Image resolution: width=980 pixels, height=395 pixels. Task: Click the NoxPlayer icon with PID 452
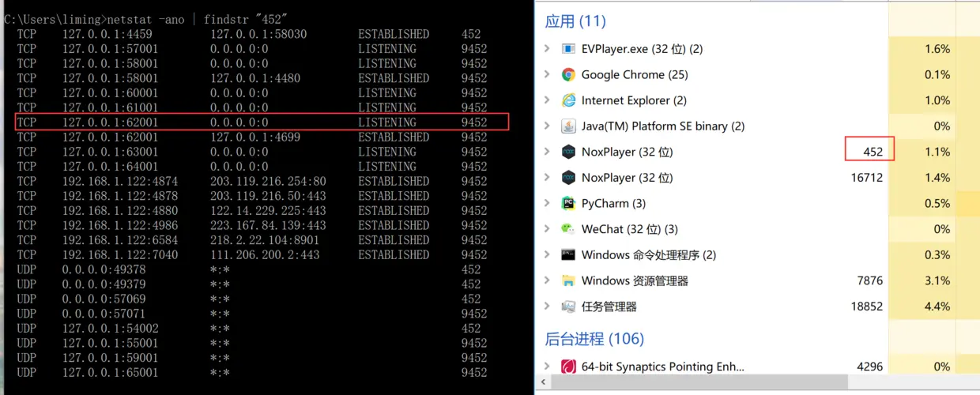tap(568, 152)
